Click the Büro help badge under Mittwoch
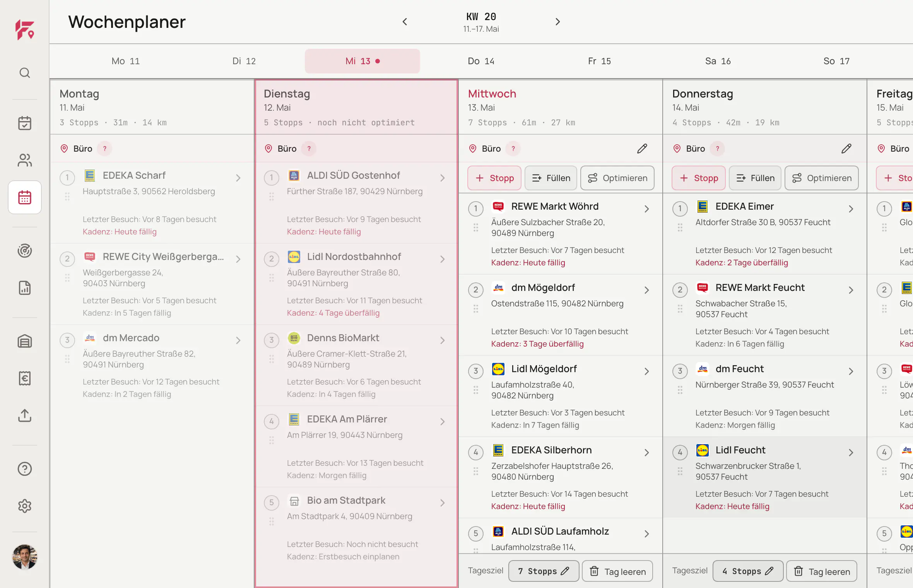The width and height of the screenshot is (913, 588). point(513,149)
